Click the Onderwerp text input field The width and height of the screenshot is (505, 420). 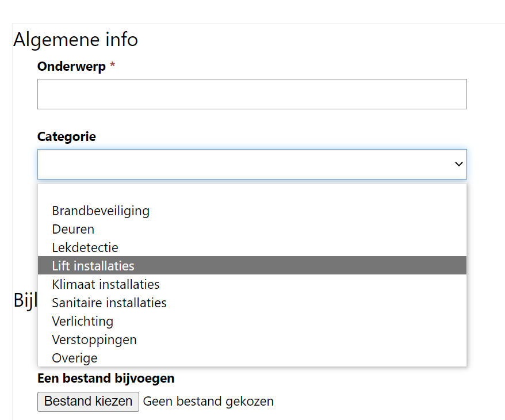252,94
